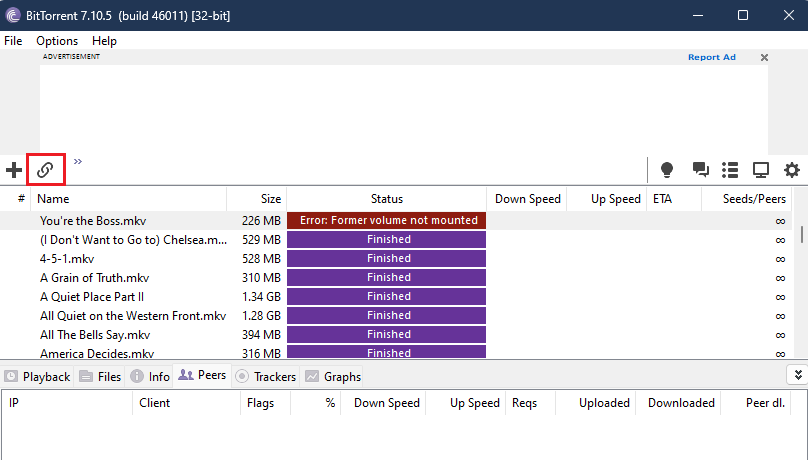Viewport: 808px width, 460px height.
Task: Open Preferences gear icon
Action: point(792,169)
